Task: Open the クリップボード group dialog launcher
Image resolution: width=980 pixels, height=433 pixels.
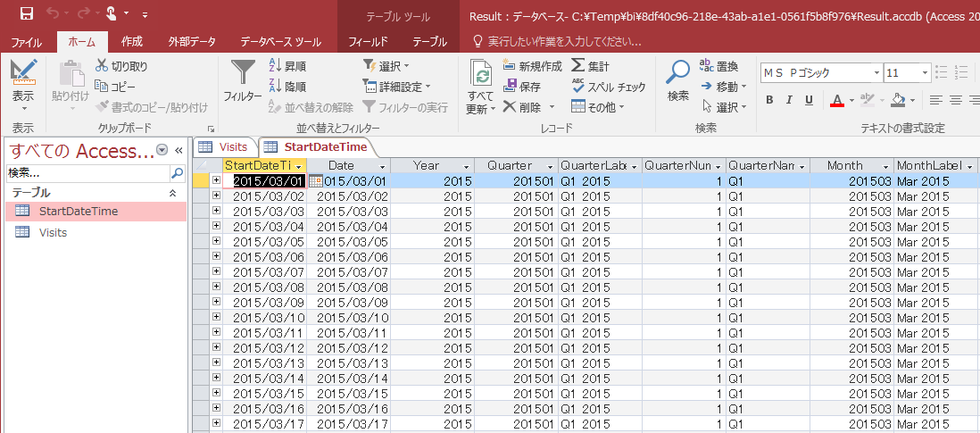Action: 211,128
